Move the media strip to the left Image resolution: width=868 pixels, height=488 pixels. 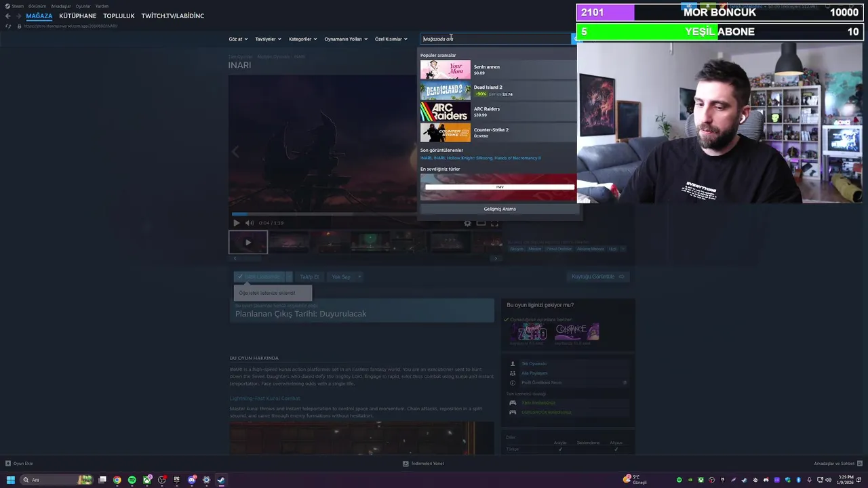pyautogui.click(x=235, y=258)
